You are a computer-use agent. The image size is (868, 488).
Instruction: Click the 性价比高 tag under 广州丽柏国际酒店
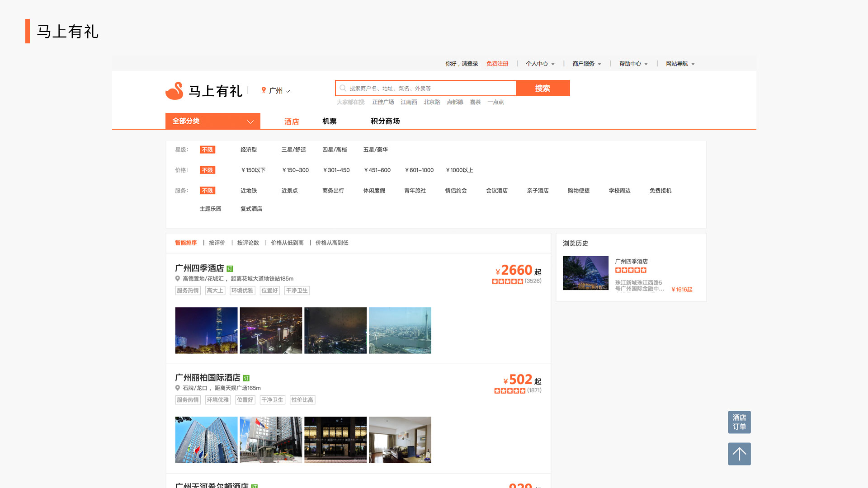tap(302, 400)
